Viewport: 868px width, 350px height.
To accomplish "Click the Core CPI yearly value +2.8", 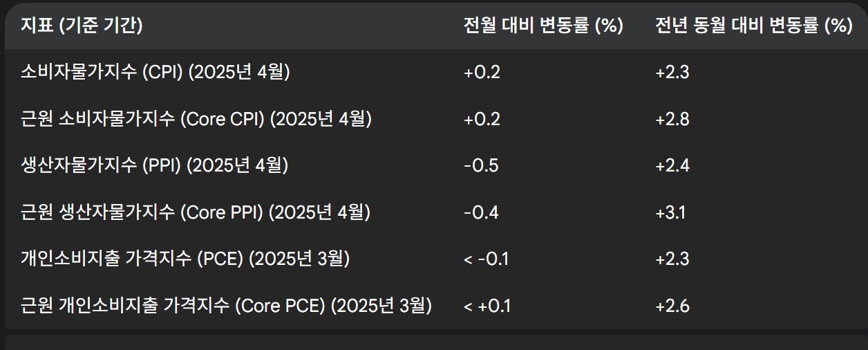I will 672,119.
